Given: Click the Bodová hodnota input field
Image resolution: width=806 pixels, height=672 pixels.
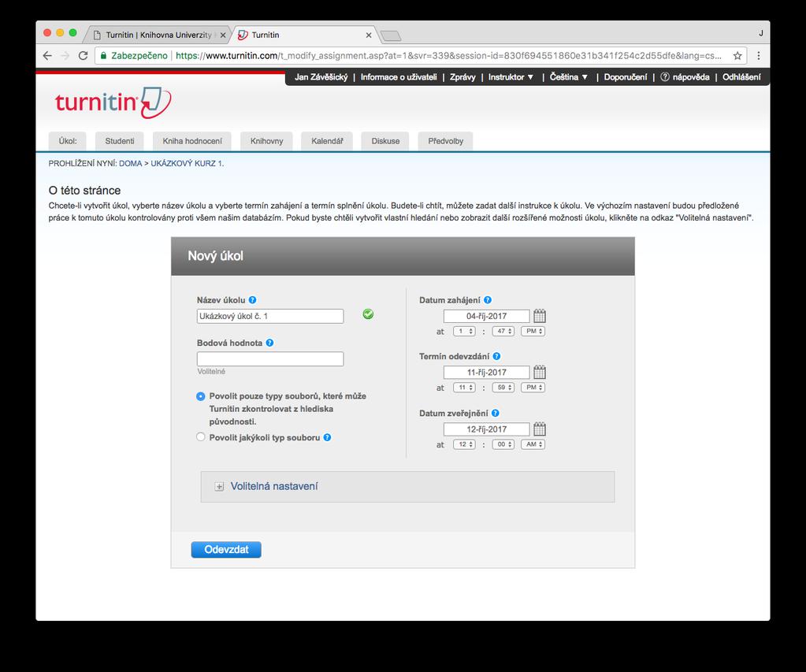Looking at the screenshot, I should tap(270, 359).
